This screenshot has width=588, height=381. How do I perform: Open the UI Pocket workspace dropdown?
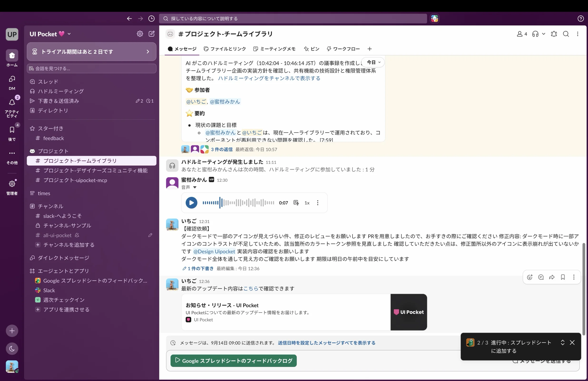click(50, 34)
